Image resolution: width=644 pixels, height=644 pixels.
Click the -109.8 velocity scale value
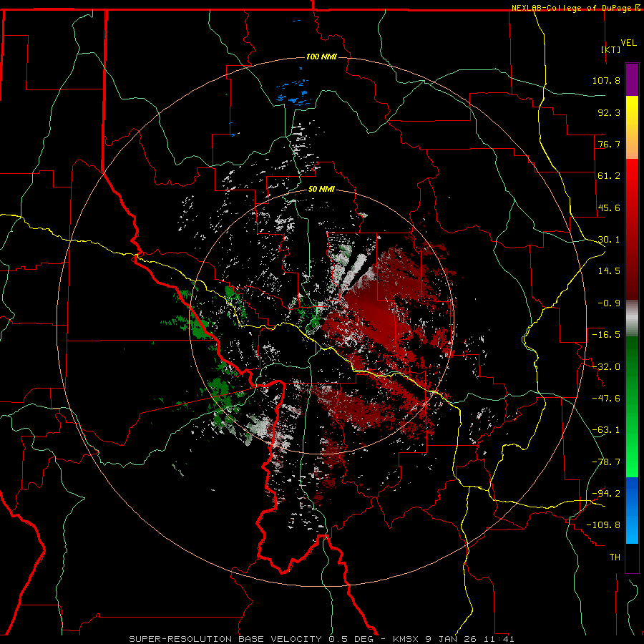coord(603,525)
